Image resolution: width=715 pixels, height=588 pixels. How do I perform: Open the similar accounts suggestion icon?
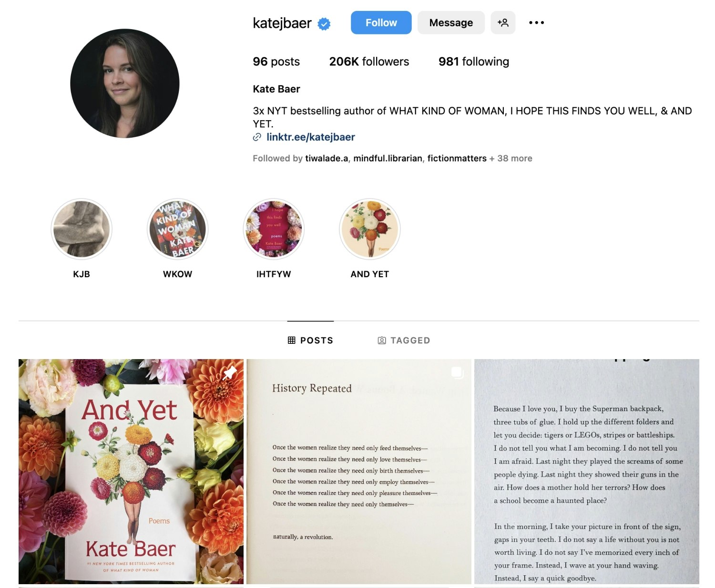coord(503,22)
